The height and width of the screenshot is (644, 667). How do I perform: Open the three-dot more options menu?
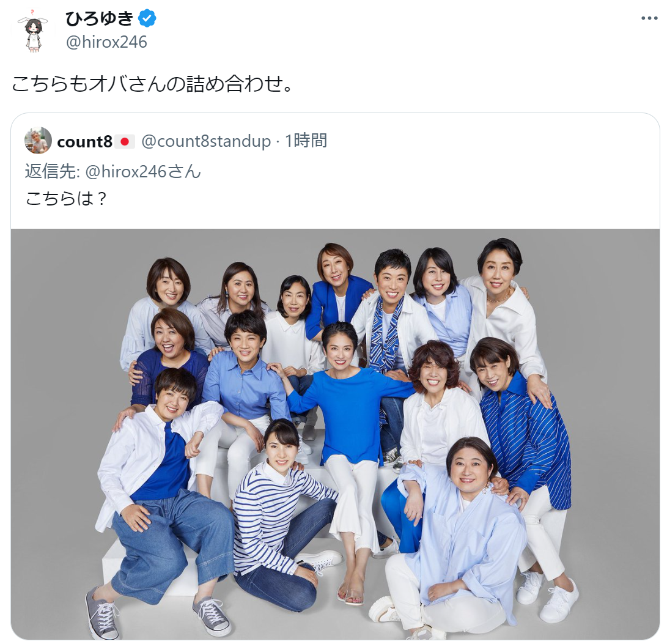pos(649,18)
